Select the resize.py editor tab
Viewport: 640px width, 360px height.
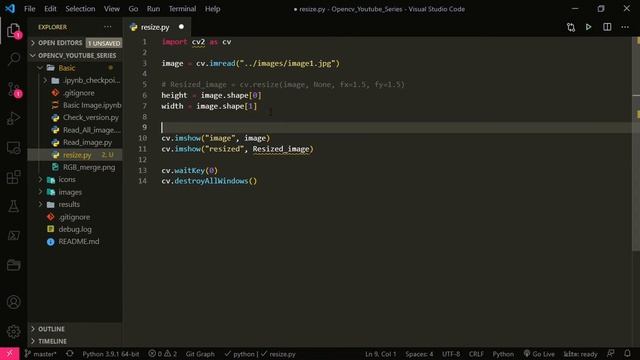tap(157, 27)
